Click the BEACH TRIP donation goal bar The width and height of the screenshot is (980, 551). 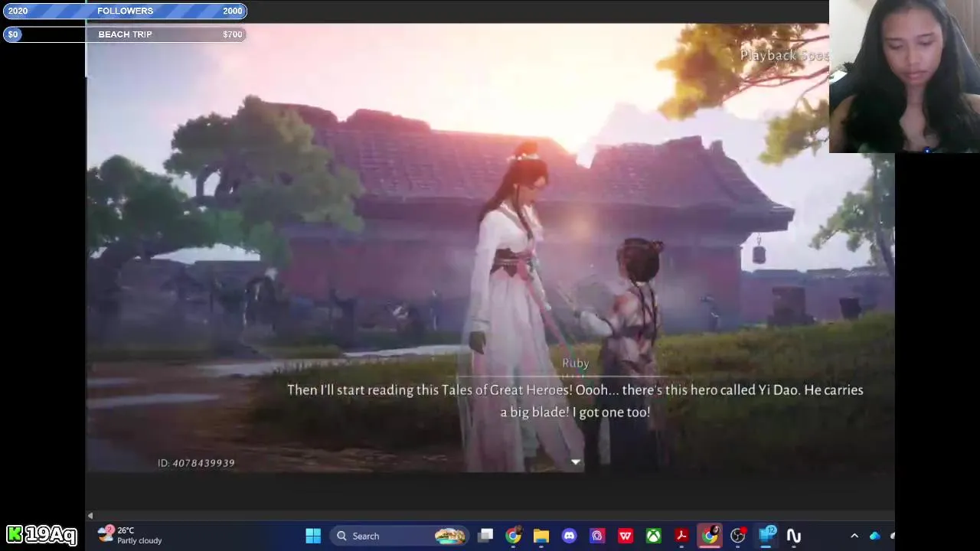click(125, 34)
